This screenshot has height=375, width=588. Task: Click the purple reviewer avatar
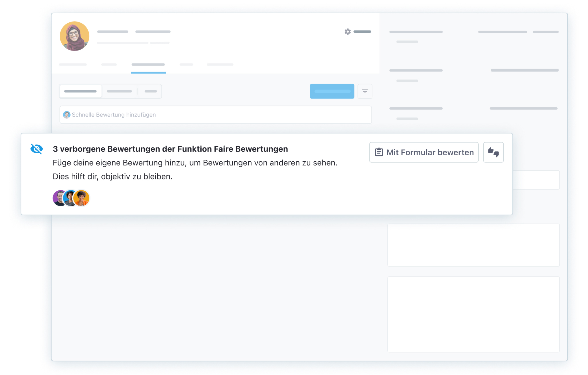58,198
